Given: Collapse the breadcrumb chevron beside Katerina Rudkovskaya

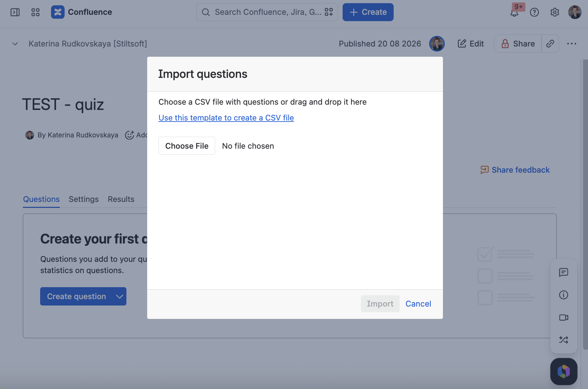Looking at the screenshot, I should pos(15,44).
